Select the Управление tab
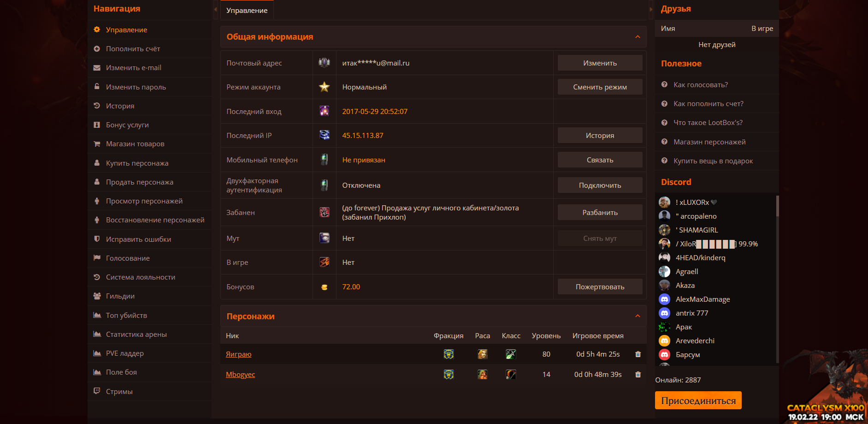The width and height of the screenshot is (868, 424). click(x=247, y=10)
